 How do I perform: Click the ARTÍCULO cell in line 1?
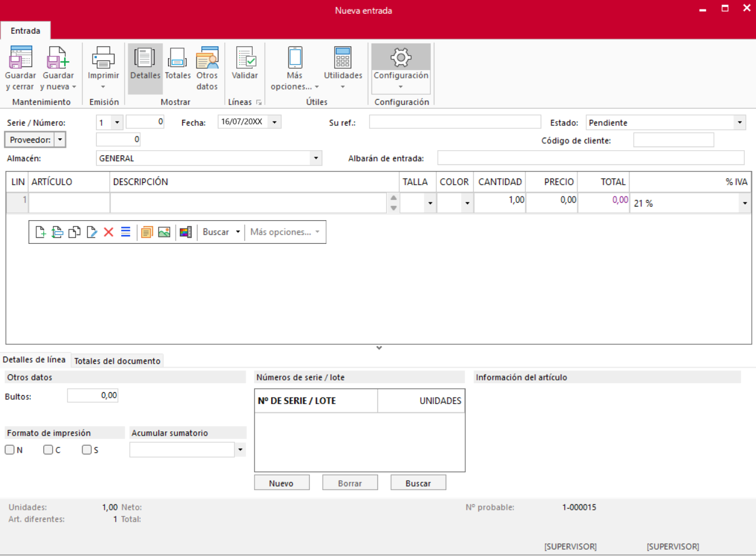pyautogui.click(x=69, y=203)
